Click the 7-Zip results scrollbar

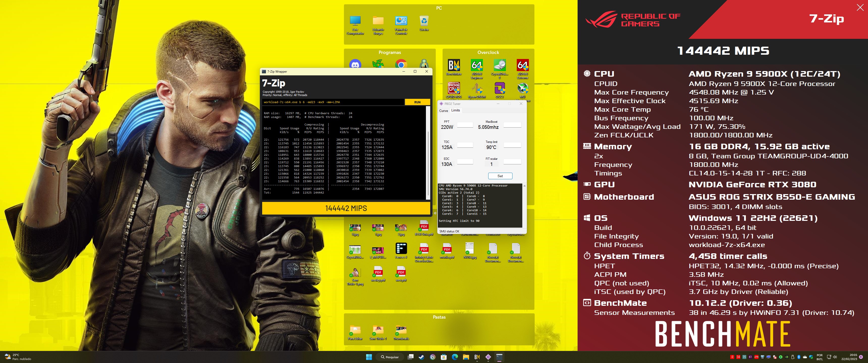[x=428, y=153]
